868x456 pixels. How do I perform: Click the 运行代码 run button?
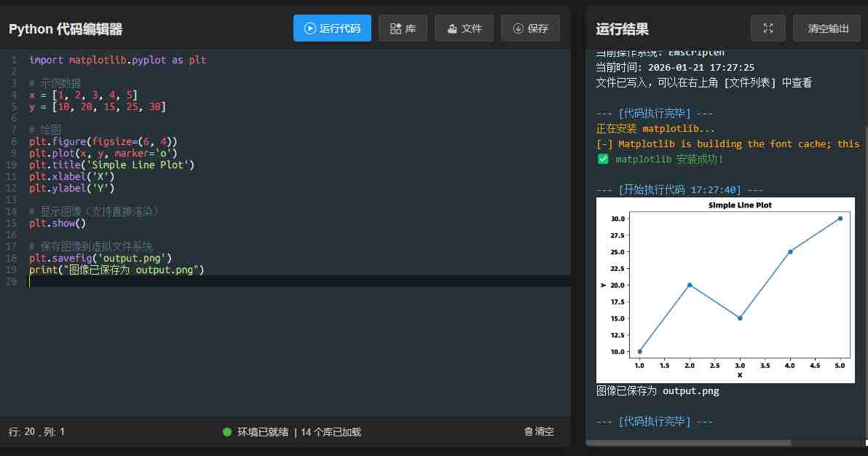[332, 28]
